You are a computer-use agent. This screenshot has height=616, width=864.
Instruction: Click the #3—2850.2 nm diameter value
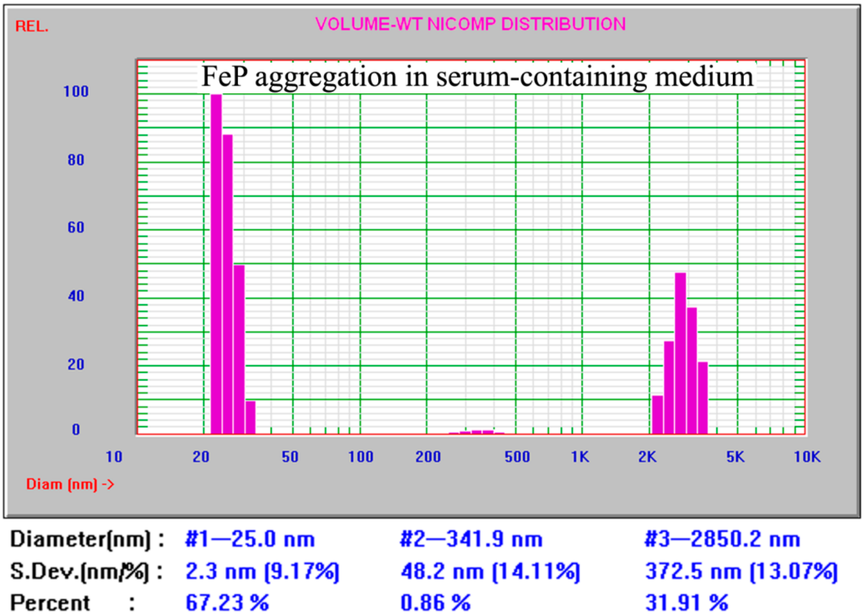pos(722,539)
